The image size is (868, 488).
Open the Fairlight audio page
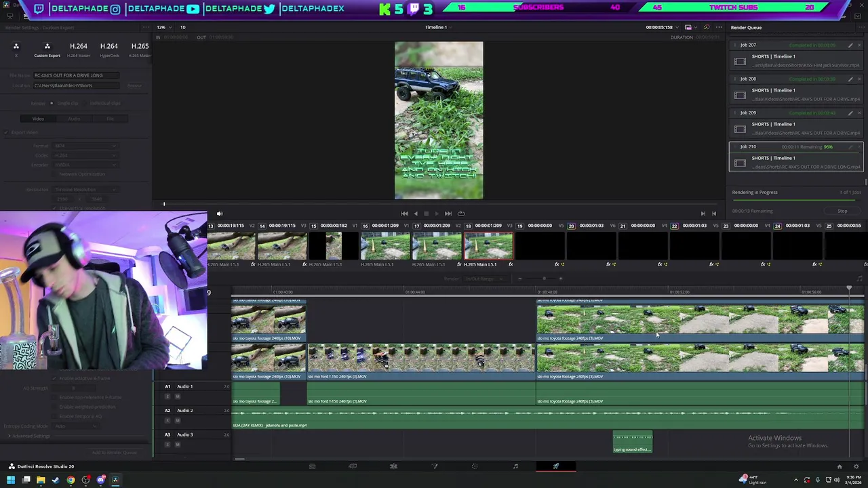point(515,466)
